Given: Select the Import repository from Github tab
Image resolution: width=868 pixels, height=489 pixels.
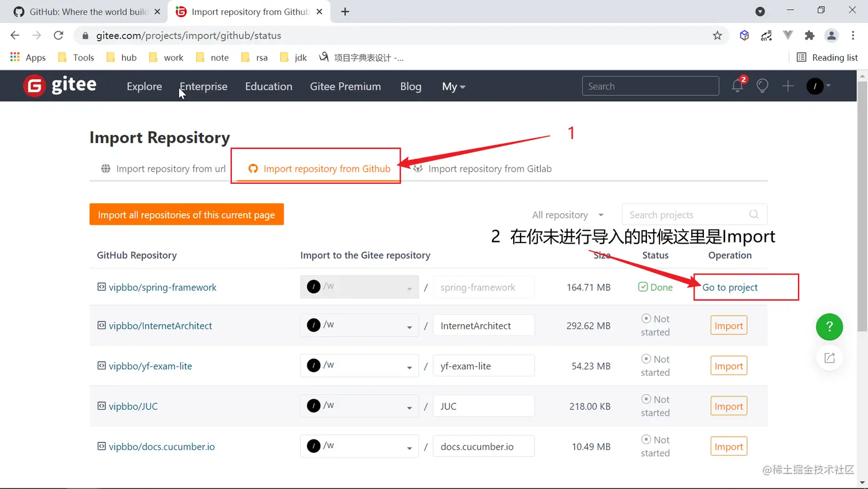Looking at the screenshot, I should (x=319, y=168).
